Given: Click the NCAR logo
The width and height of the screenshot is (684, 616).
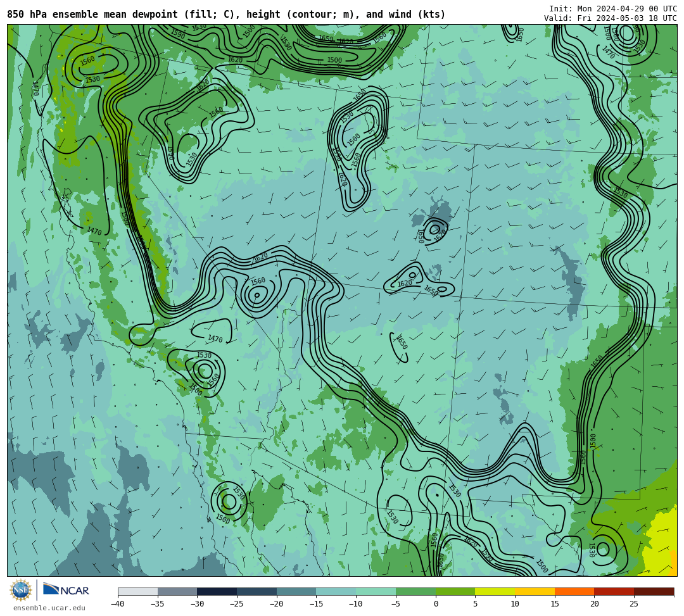Looking at the screenshot, I should coord(66,590).
